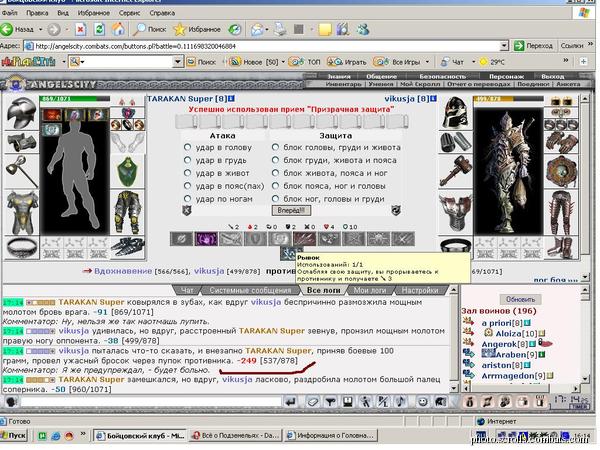Click vikusja's round shield slot
This screenshot has height=450, width=600.
click(561, 171)
